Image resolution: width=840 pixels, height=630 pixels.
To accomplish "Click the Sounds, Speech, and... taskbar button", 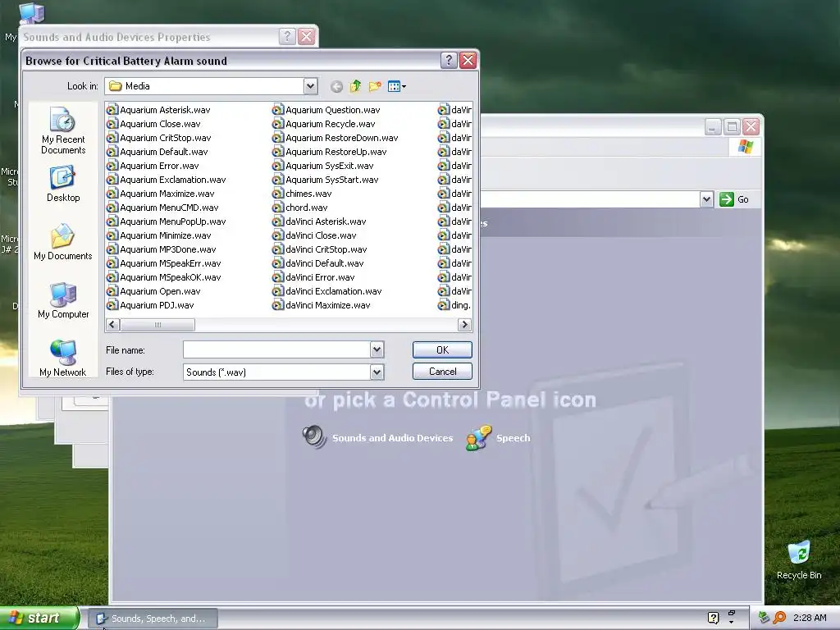I will pyautogui.click(x=153, y=619).
